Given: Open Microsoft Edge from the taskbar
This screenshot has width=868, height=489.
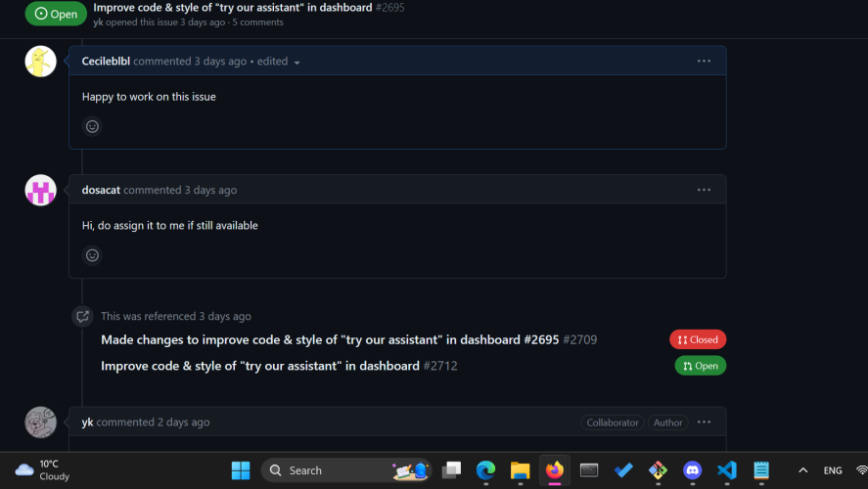Looking at the screenshot, I should tap(485, 470).
